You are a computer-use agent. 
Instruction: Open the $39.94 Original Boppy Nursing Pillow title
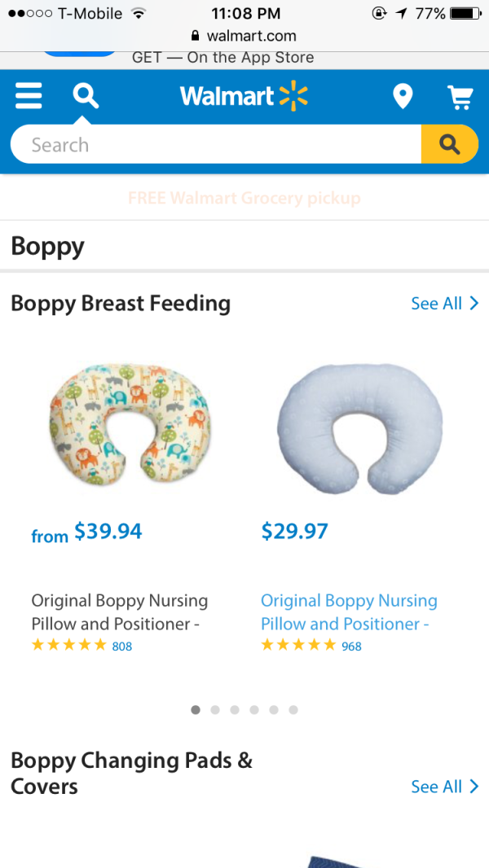(x=120, y=612)
